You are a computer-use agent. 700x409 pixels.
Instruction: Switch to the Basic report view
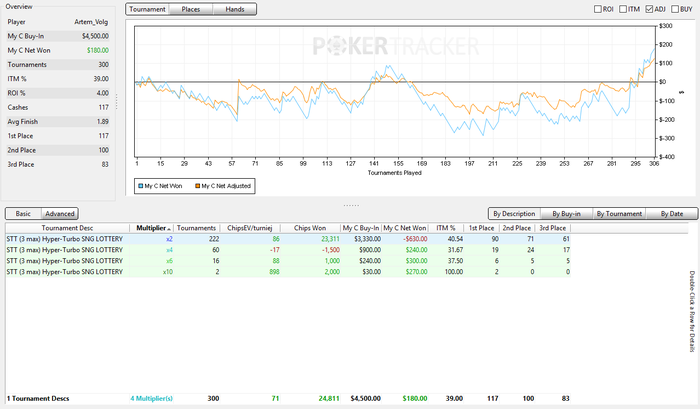click(x=23, y=213)
